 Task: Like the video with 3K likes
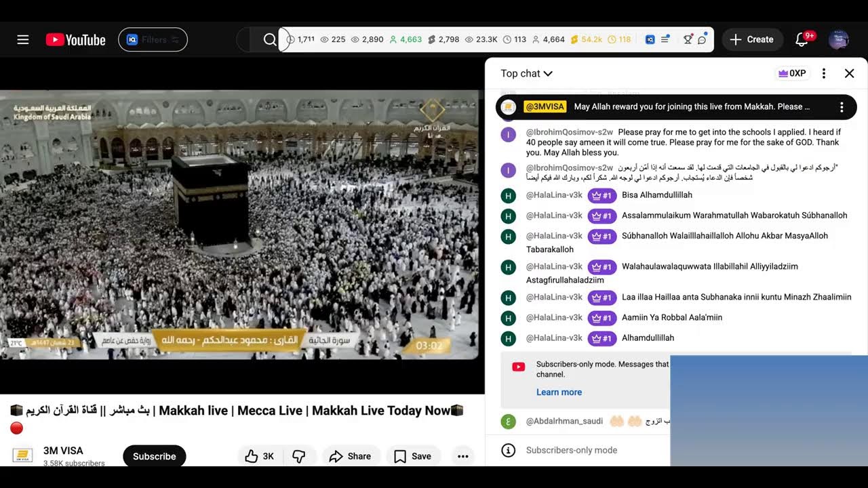pos(259,456)
